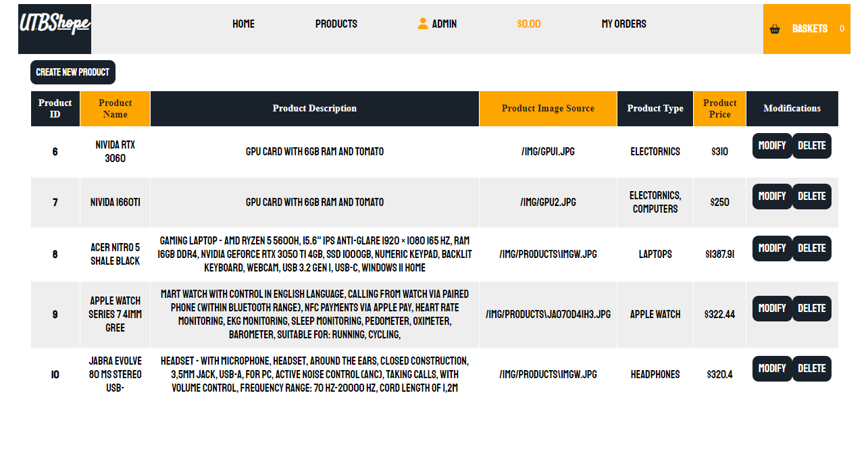Delete the Nivida 1660Ti product
Screen dimensions: 868x468
point(812,197)
